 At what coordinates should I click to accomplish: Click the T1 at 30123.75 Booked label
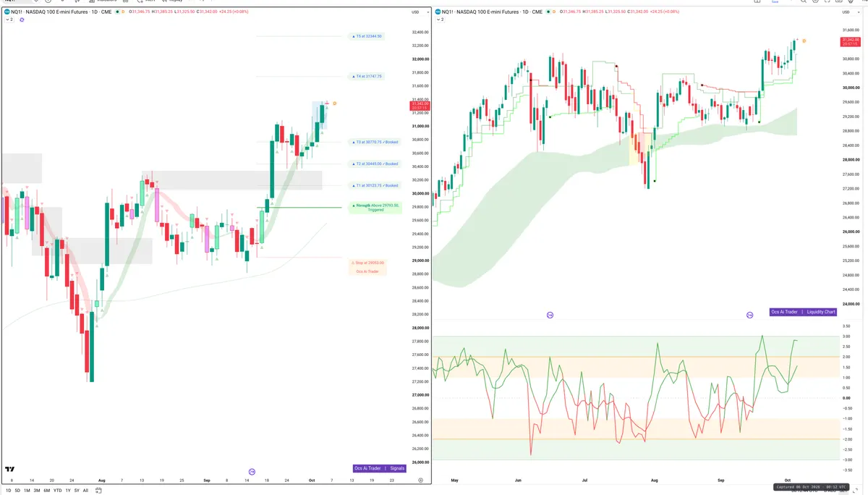tap(375, 186)
